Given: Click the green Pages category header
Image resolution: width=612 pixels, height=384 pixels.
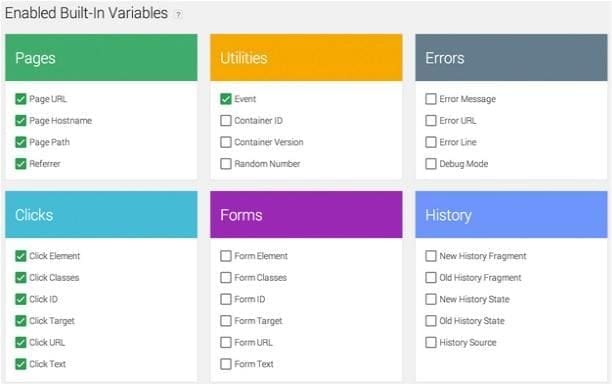Looking at the screenshot, I should tap(101, 58).
